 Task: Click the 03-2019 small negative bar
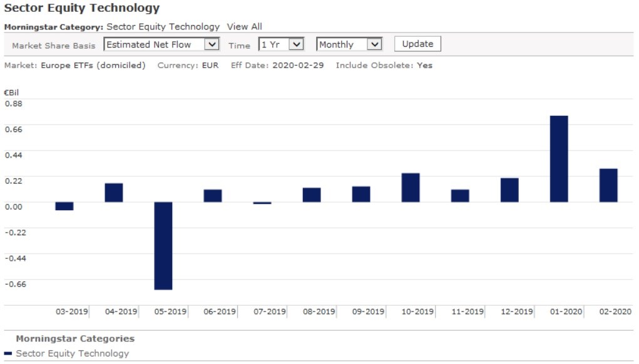pos(64,206)
